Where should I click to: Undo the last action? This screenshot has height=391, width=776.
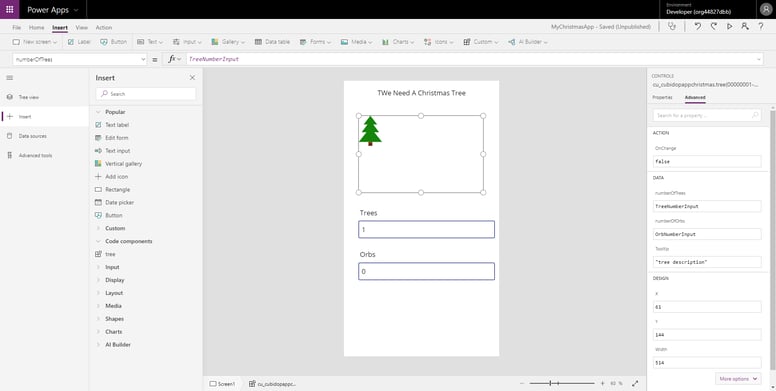coord(697,27)
